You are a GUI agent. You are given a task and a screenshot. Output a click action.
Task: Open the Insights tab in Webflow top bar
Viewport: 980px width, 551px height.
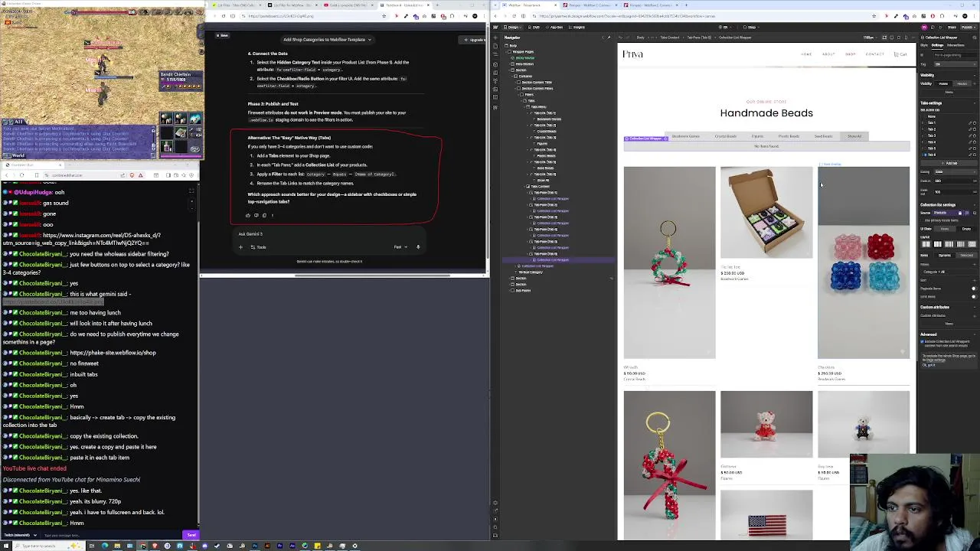pyautogui.click(x=577, y=27)
